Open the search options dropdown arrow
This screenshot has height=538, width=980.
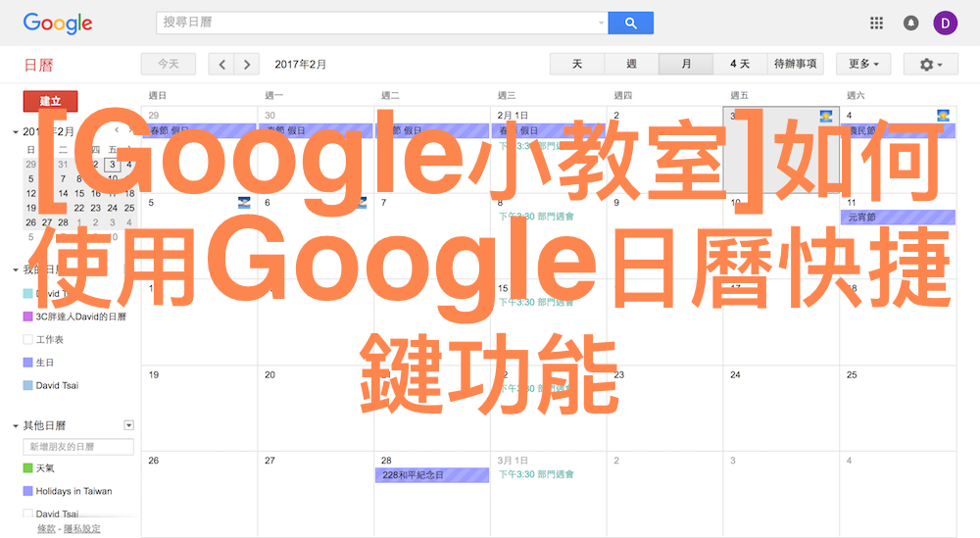point(602,24)
